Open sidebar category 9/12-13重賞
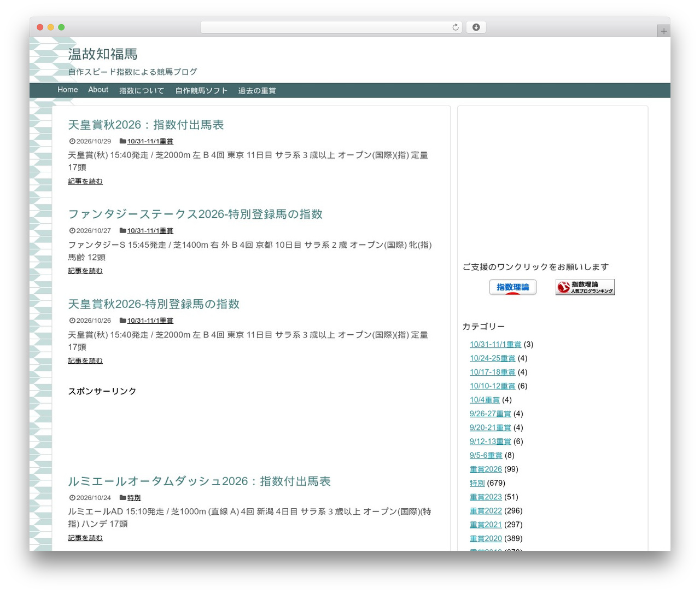Screen dimensions: 700x593 491,441
